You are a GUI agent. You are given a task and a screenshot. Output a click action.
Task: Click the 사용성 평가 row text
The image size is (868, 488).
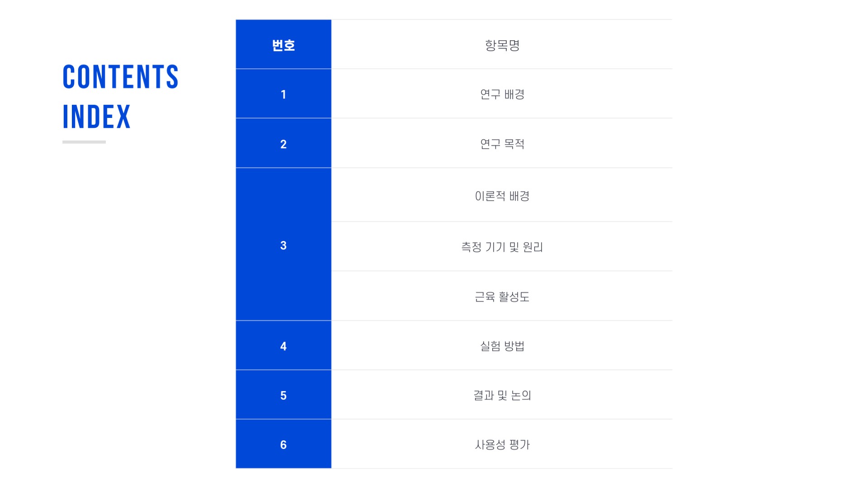click(502, 444)
